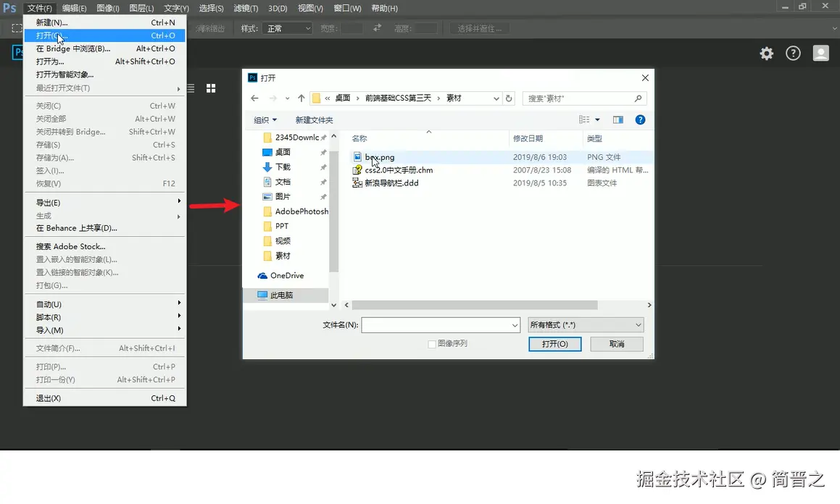Open the 桌面 quick access folder

point(283,152)
